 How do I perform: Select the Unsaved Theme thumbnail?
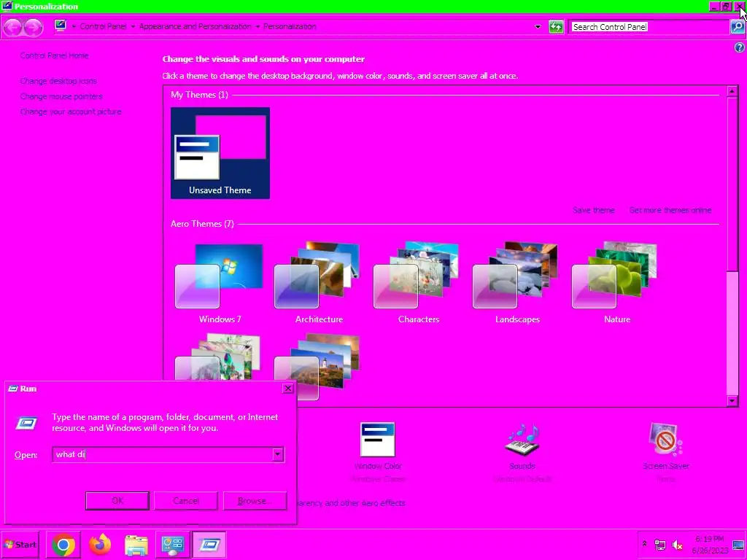tap(220, 153)
